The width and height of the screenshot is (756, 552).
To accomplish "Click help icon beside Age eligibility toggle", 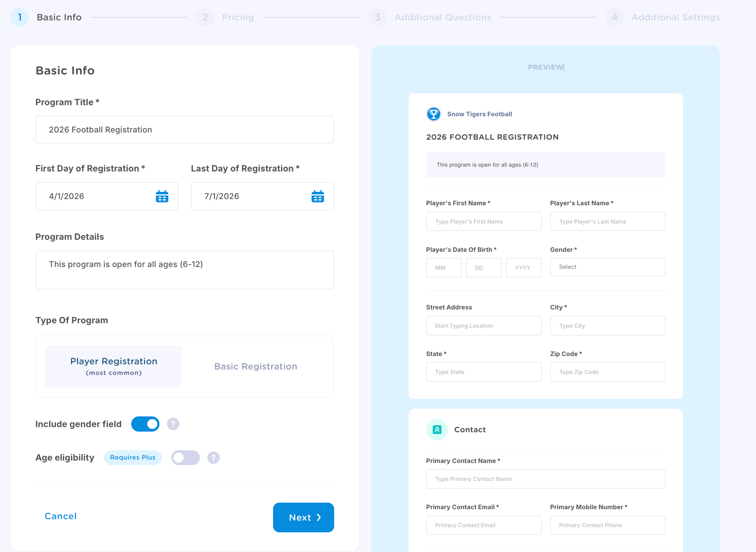I will tap(213, 458).
